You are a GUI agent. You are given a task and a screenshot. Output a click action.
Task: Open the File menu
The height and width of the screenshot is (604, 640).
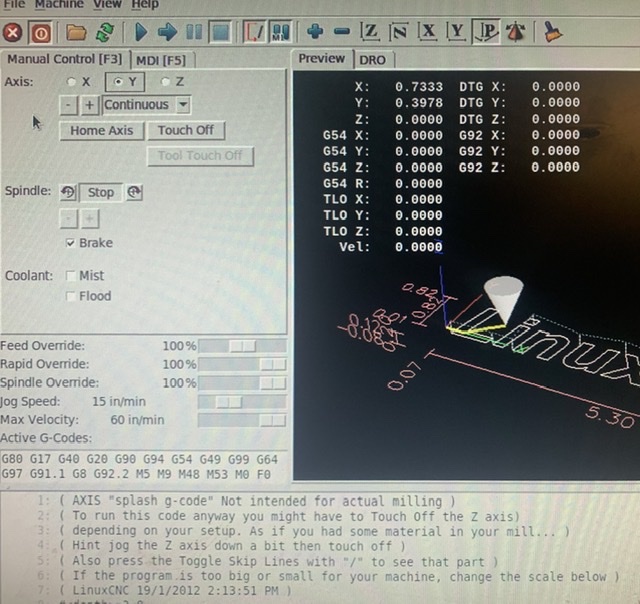[x=14, y=4]
